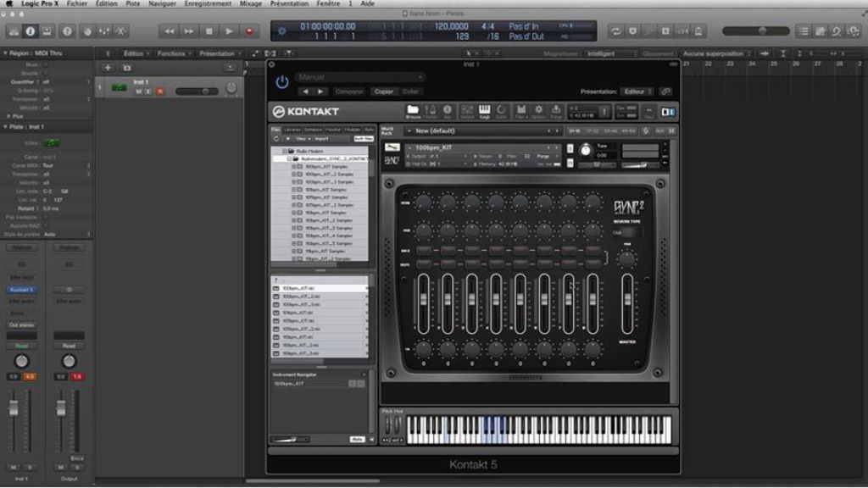Open the New (default) multi rack dropdown
868x488 pixels.
[x=482, y=131]
